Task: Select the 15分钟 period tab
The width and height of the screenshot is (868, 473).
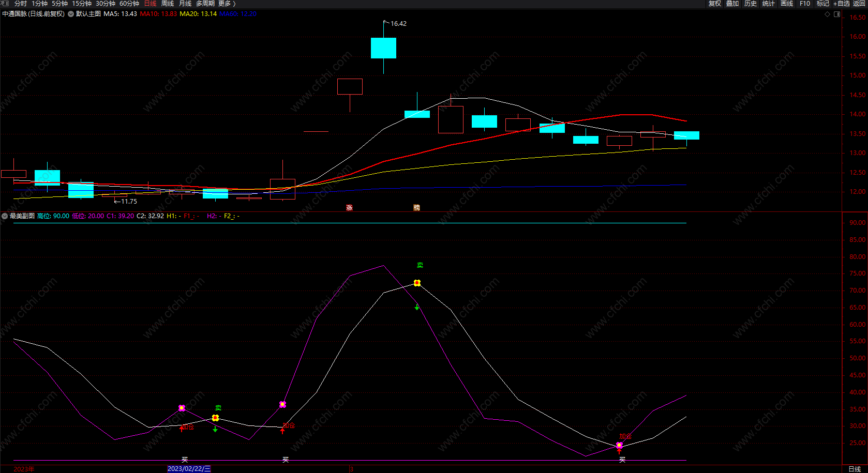Action: point(82,4)
